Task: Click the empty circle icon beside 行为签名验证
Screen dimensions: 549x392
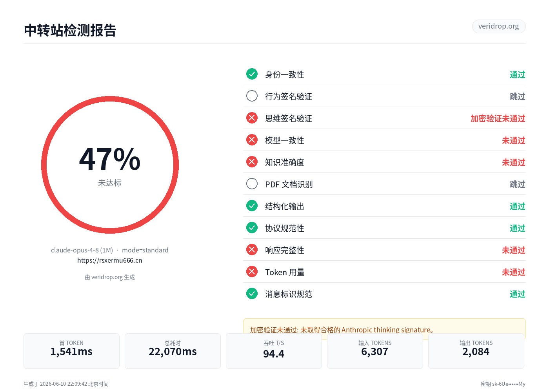Action: (x=252, y=96)
